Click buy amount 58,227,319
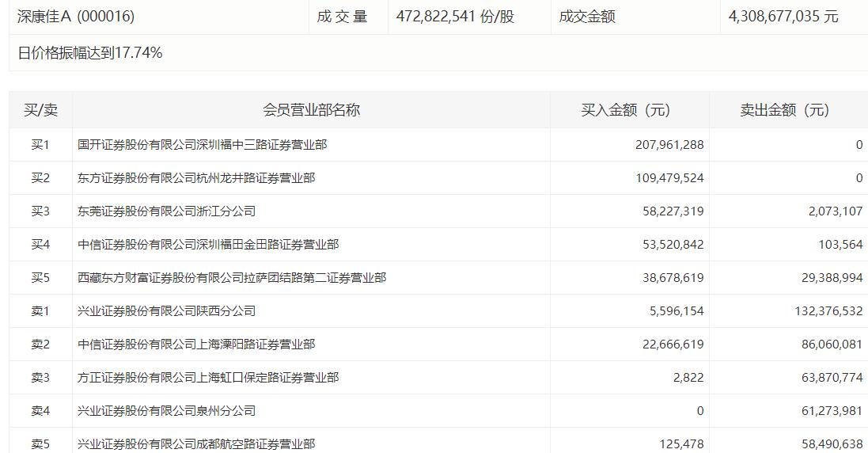 coord(673,211)
